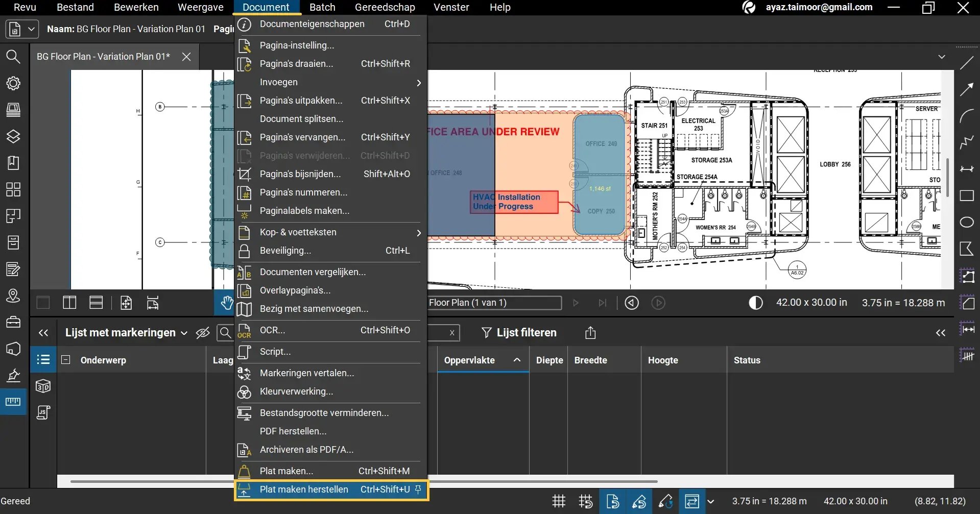Viewport: 980px width, 514px height.
Task: Click the markups list horizontal scrollbar
Action: point(364,481)
